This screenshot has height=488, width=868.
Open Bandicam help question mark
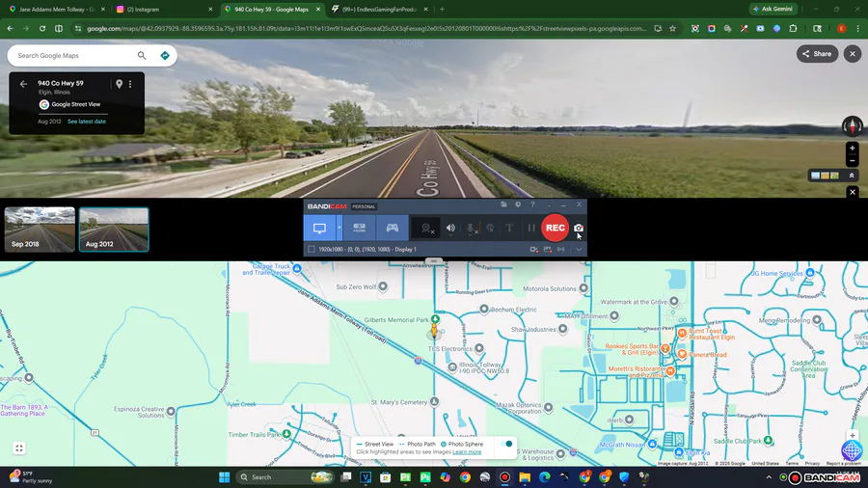(x=532, y=204)
